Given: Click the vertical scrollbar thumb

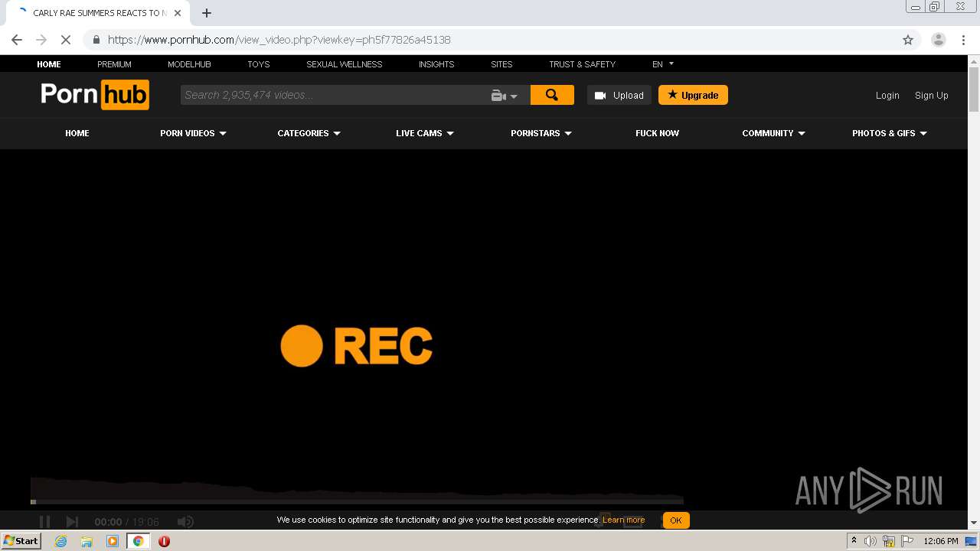Looking at the screenshot, I should click(x=974, y=90).
